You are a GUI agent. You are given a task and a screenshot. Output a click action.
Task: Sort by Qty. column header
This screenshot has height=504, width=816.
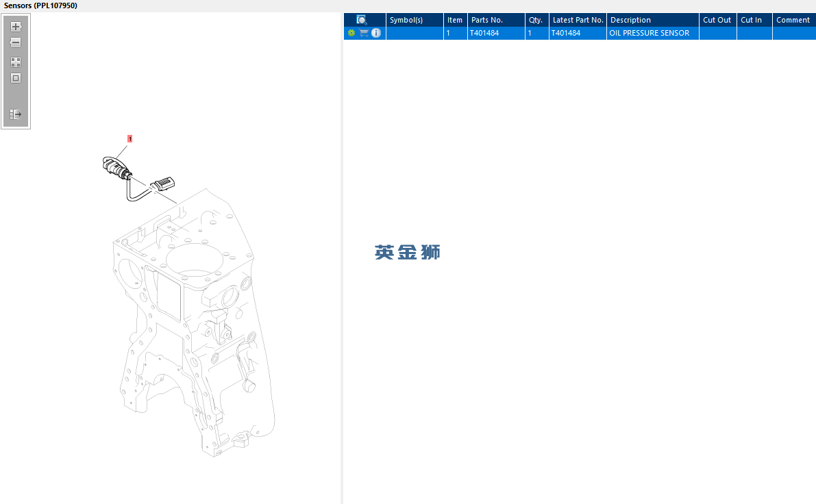click(x=536, y=20)
